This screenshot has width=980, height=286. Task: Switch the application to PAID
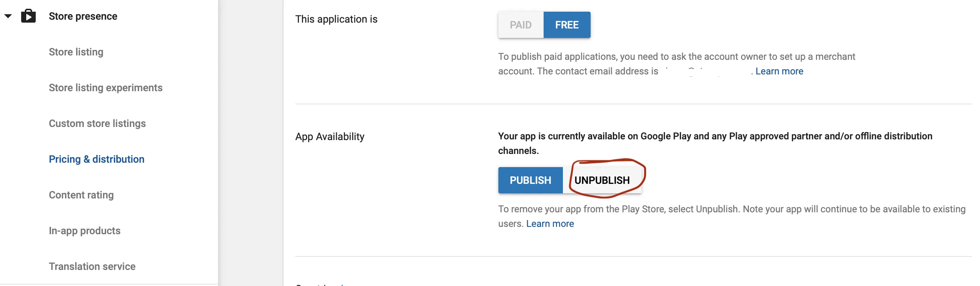[520, 25]
